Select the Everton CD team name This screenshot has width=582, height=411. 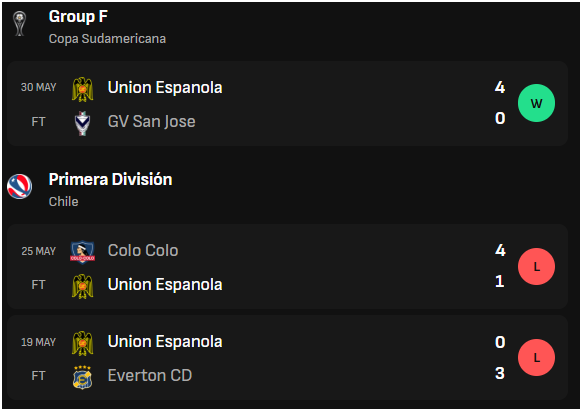[150, 375]
